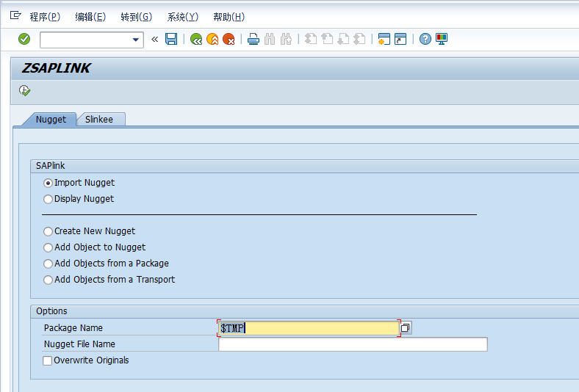Open the command field dropdown arrow

(x=135, y=40)
